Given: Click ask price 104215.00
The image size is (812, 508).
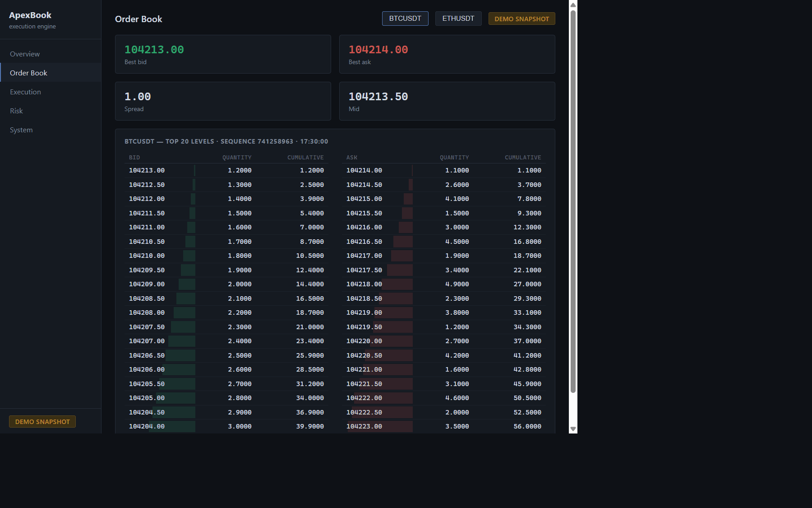Looking at the screenshot, I should tap(364, 199).
